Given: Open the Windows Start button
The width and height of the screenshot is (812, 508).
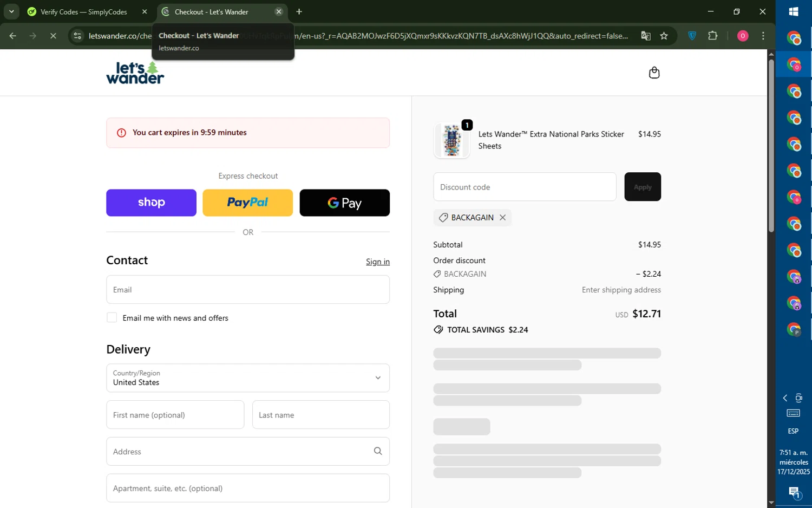Looking at the screenshot, I should click(x=794, y=11).
